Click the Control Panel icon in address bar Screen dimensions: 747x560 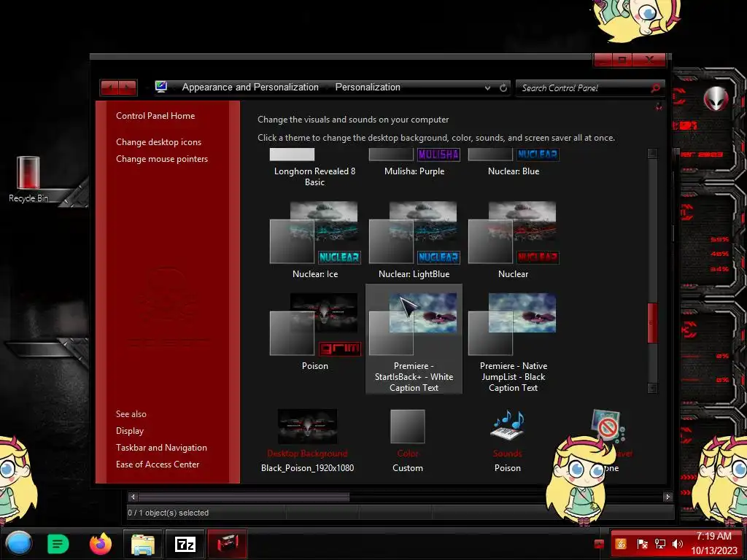click(161, 87)
